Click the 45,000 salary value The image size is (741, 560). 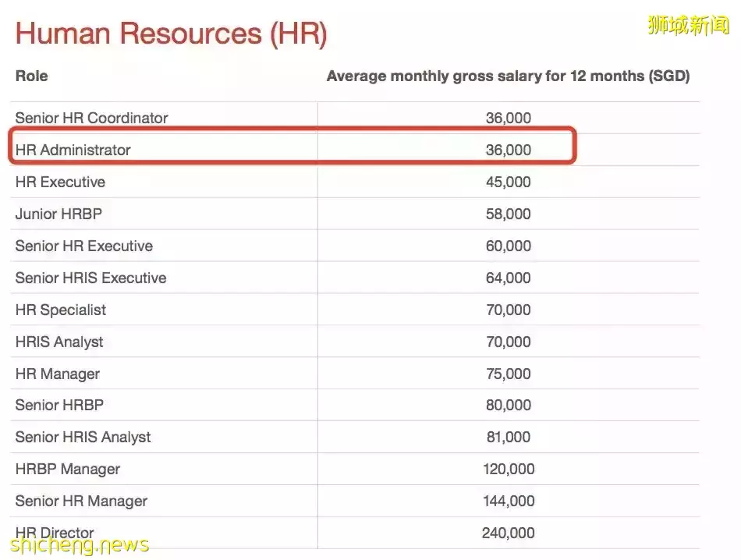[508, 183]
